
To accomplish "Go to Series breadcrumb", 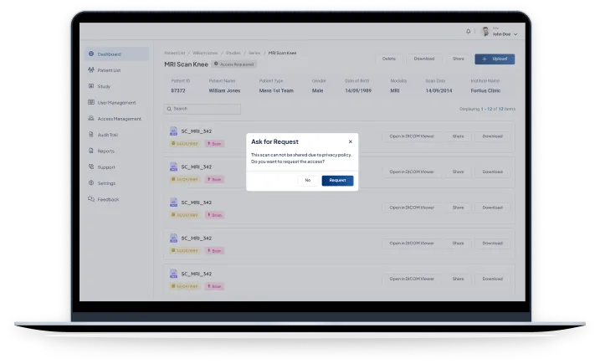I will 254,53.
